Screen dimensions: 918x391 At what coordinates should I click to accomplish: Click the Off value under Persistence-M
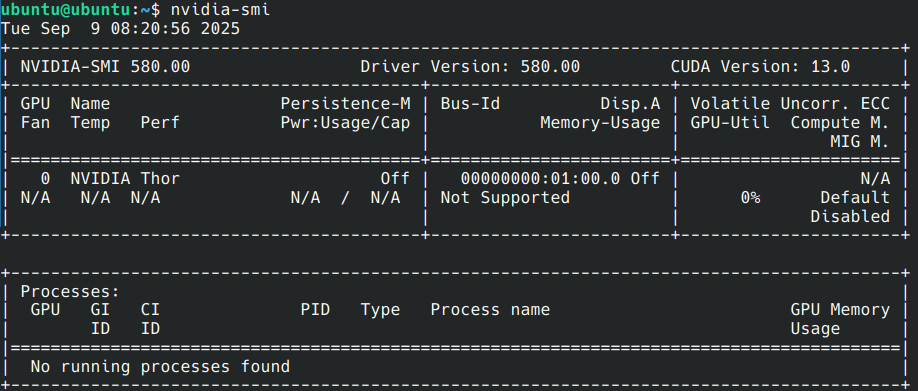[395, 179]
